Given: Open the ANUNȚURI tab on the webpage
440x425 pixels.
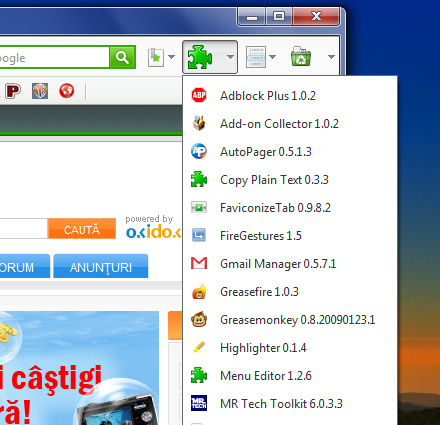Looking at the screenshot, I should 101,266.
